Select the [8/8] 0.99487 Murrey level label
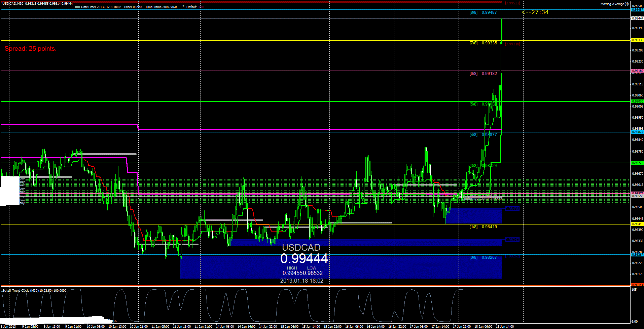 [x=483, y=12]
